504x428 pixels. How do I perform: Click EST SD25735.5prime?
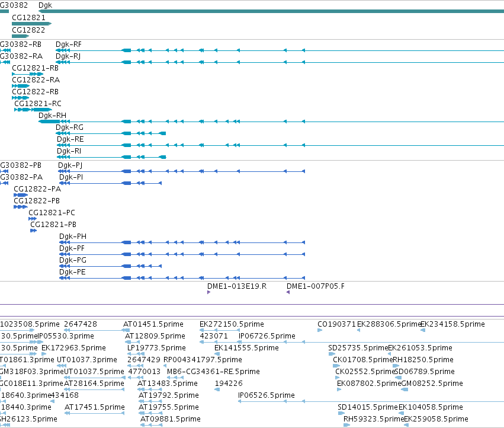[358, 348]
